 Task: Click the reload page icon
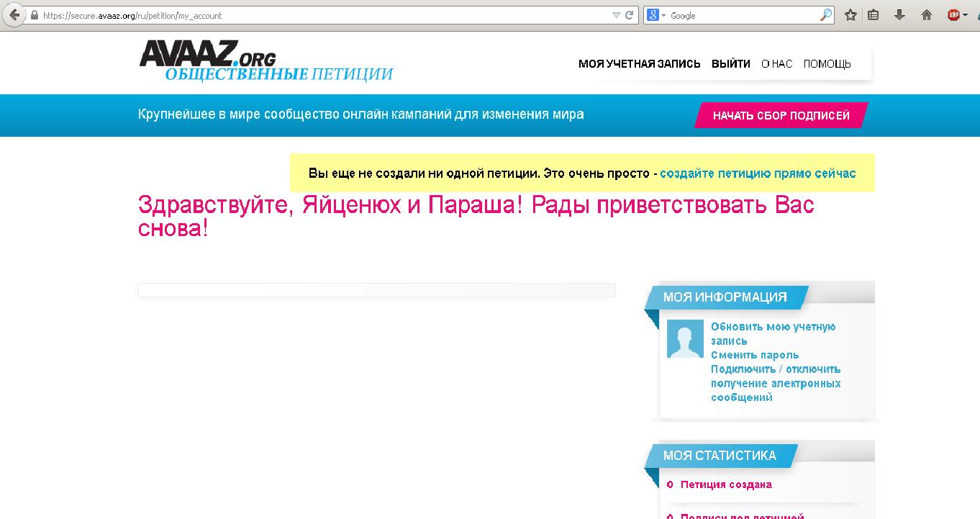coord(630,15)
